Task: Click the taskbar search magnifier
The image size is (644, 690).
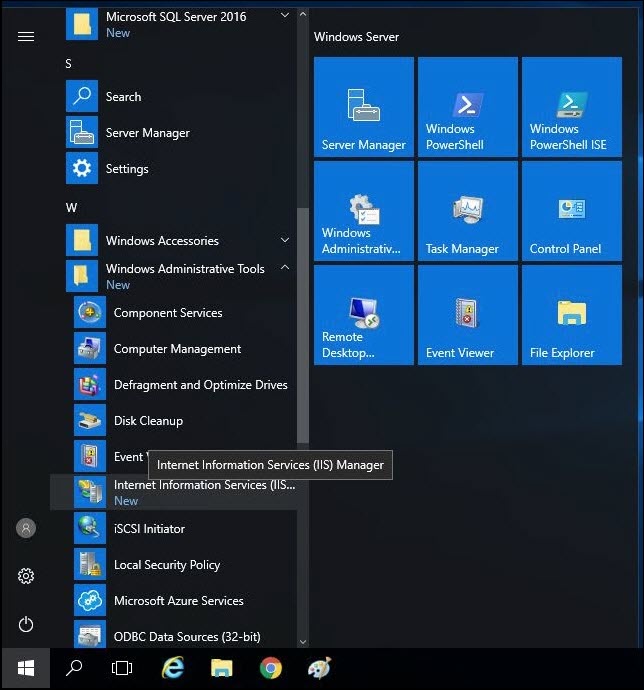Action: tap(74, 668)
